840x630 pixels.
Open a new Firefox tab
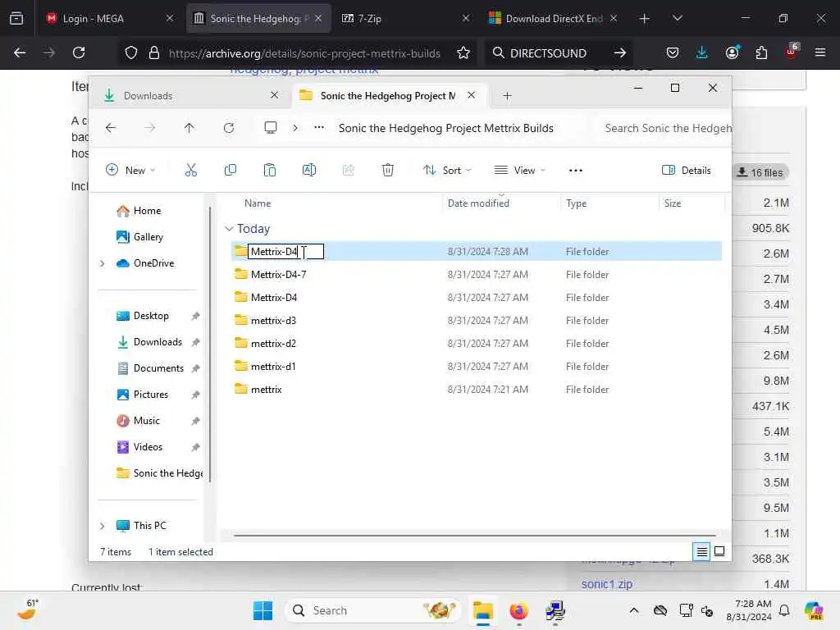(x=644, y=18)
